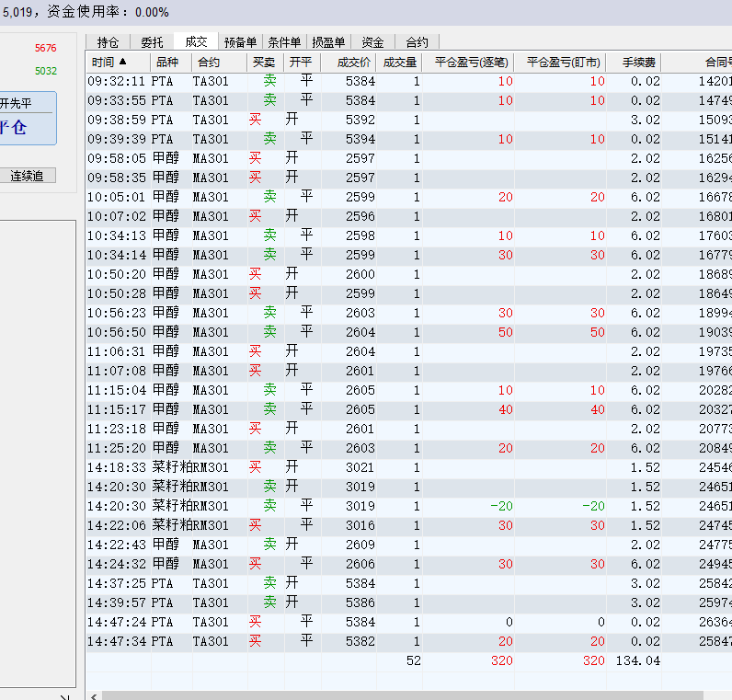Select the 14:39:57 PTA row
The width and height of the screenshot is (732, 700).
coord(409,602)
